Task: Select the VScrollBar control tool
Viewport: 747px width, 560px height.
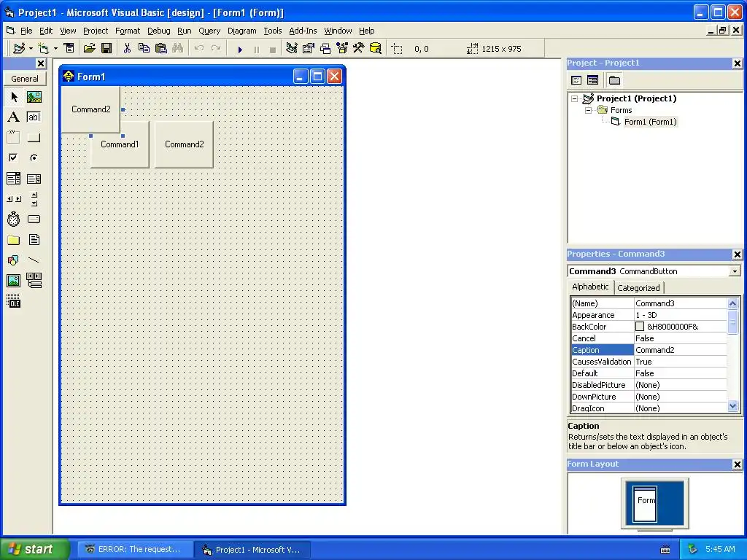Action: 34,199
